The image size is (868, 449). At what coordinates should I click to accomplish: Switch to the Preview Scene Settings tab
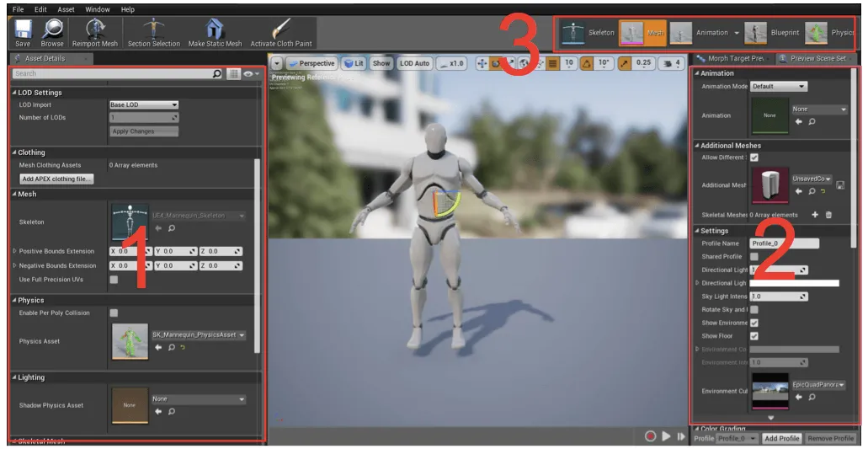817,58
